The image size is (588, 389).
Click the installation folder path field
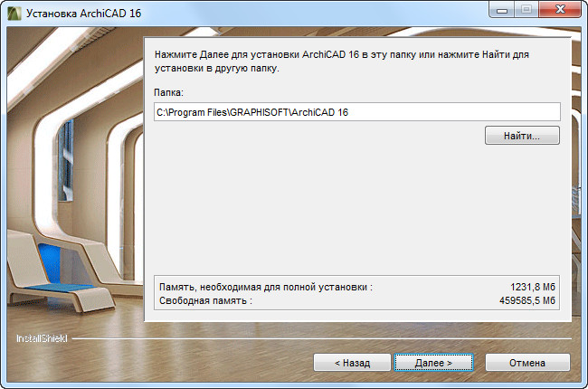(357, 112)
